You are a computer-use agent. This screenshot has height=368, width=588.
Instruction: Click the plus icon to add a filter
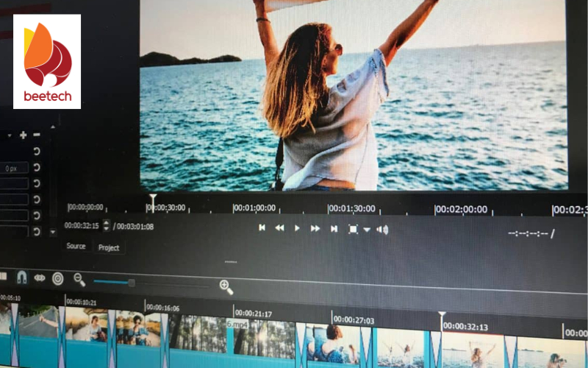pyautogui.click(x=24, y=135)
